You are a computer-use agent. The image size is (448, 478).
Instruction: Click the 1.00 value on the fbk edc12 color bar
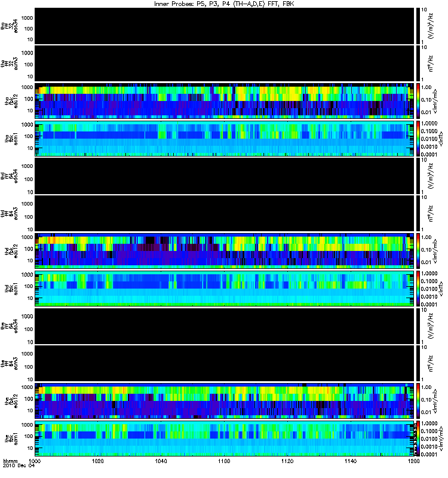click(426, 387)
